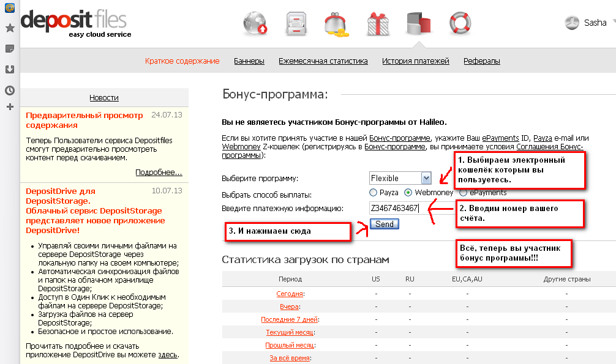Expand the Flexible program dropdown

400,178
